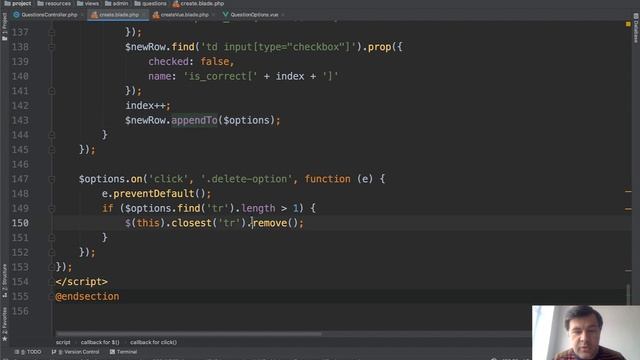Click 'resources' in the navigation bar
Viewport: 640px width, 360px height.
click(x=58, y=3)
